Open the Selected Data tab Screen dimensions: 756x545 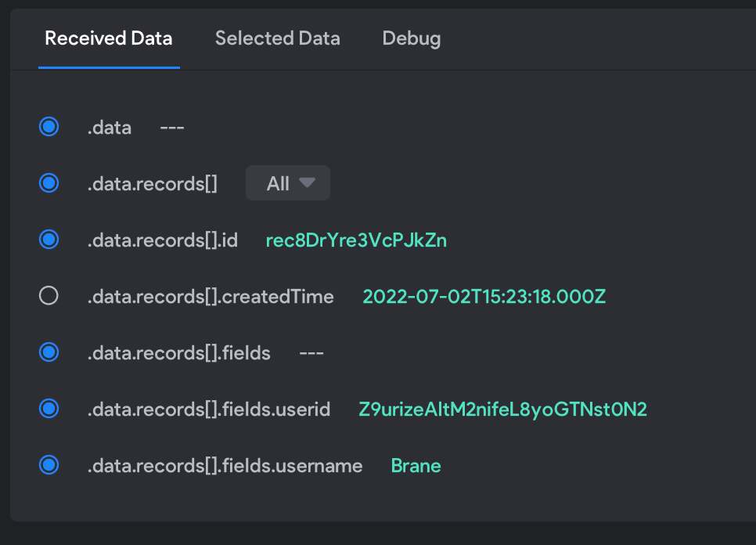[x=277, y=38]
